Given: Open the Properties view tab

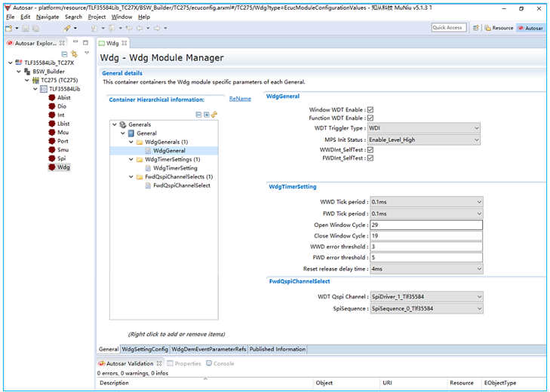Looking at the screenshot, I should click(184, 363).
